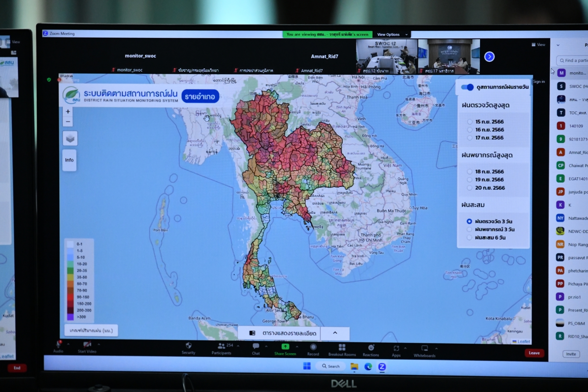The width and height of the screenshot is (588, 392).
Task: Open the map layers stack icon
Action: (x=70, y=139)
